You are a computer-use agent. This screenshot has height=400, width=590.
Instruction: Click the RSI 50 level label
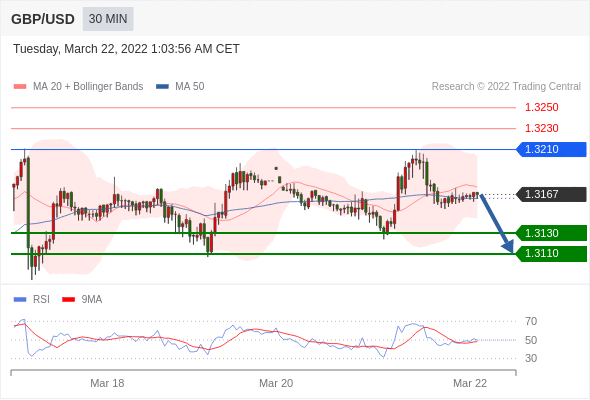[x=531, y=340]
